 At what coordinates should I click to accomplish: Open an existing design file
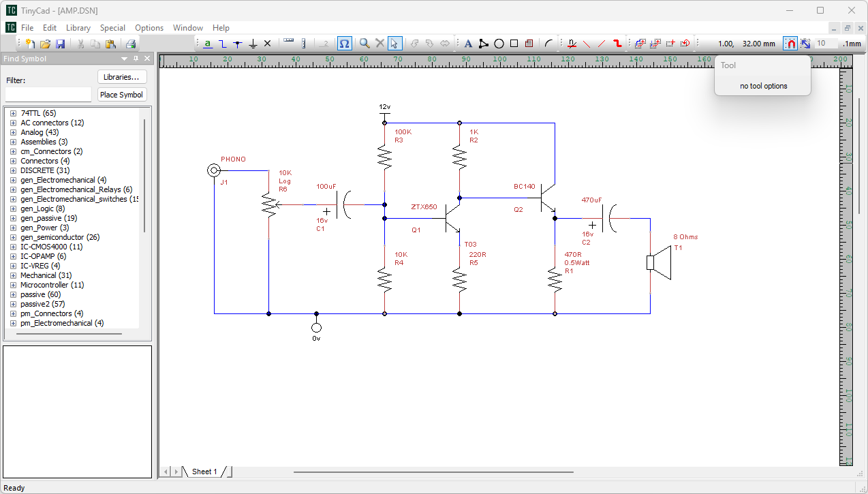45,43
